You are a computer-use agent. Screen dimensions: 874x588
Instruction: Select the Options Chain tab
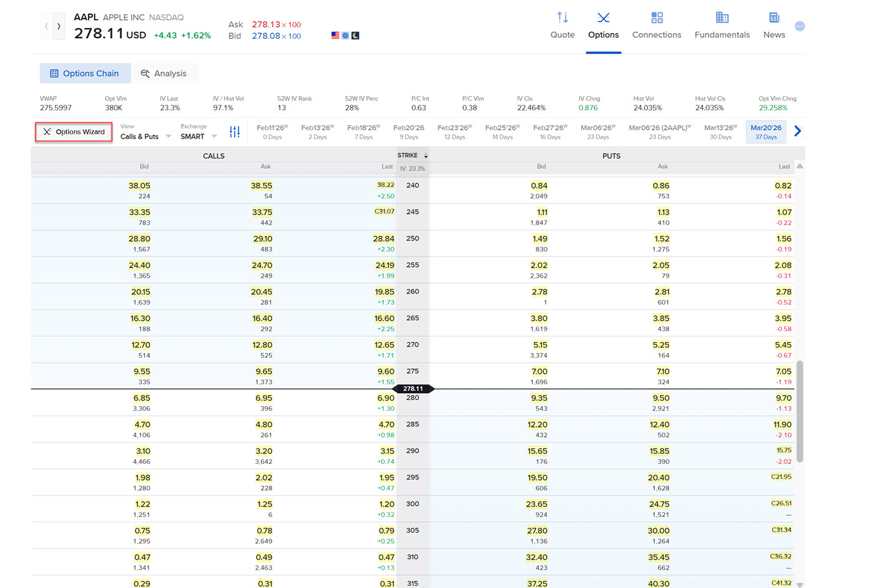85,73
